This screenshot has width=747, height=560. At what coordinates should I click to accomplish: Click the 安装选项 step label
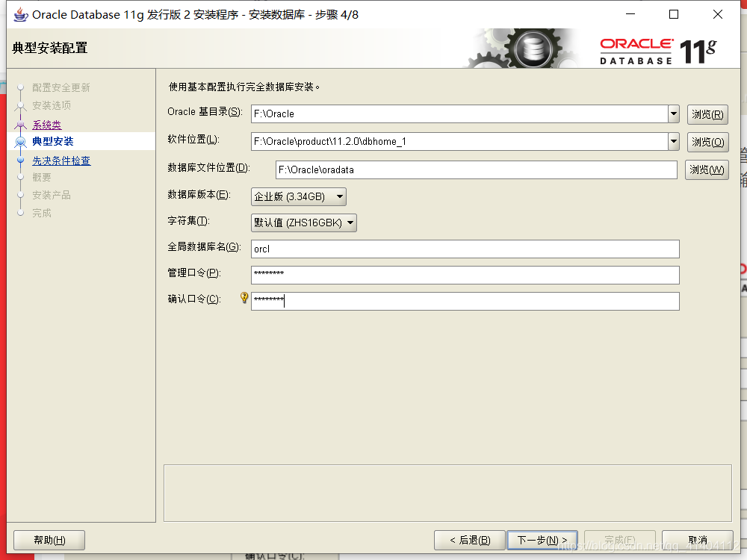52,105
